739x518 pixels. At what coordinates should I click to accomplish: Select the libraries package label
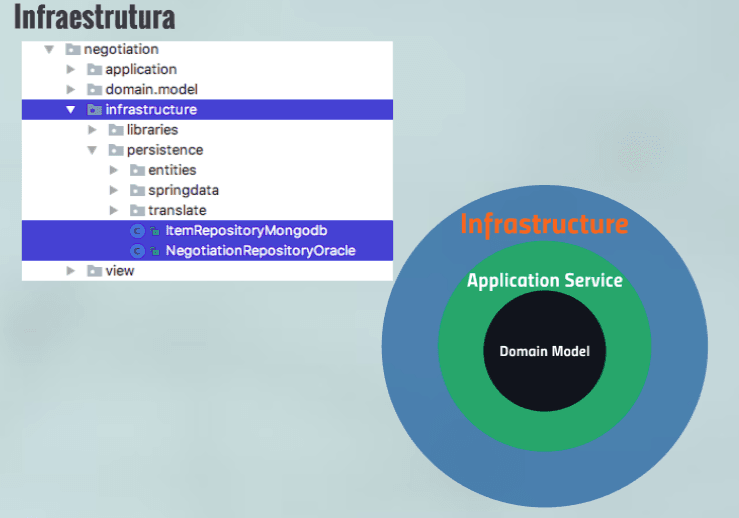tap(152, 130)
